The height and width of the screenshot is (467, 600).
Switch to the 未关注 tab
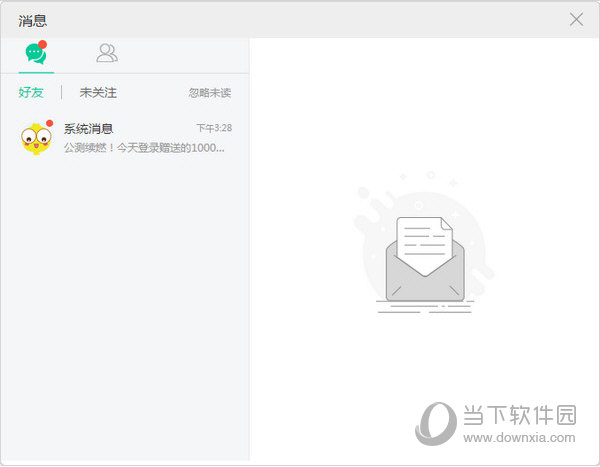click(x=98, y=93)
